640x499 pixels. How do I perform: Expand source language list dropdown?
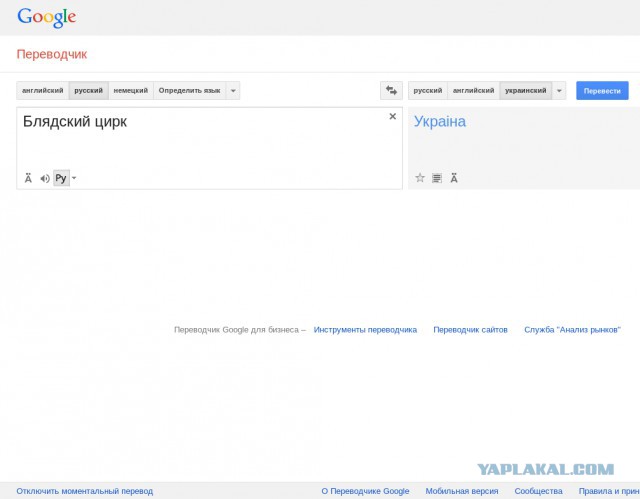pos(233,90)
